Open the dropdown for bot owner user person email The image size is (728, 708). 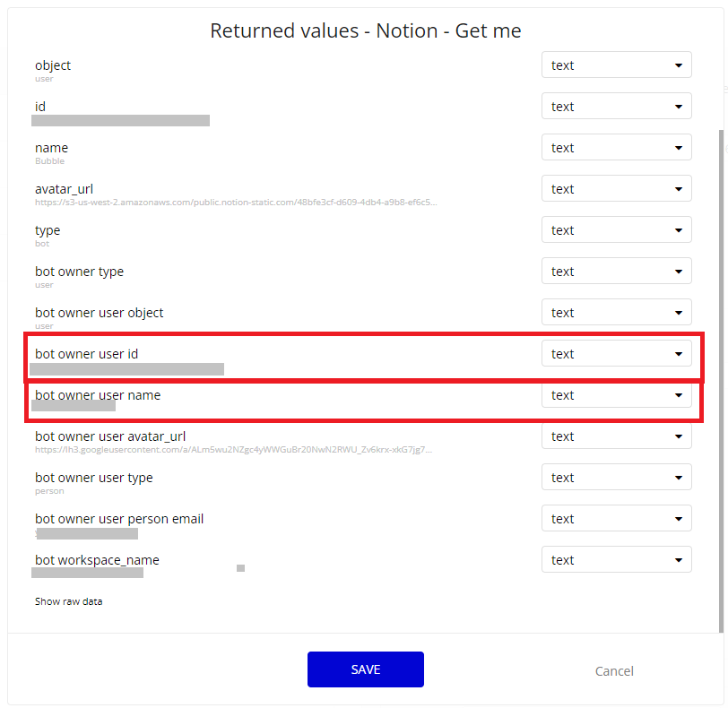tap(616, 519)
